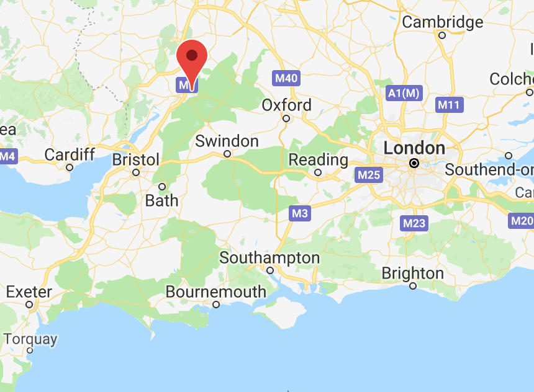Select the M40 motorway shield

(x=286, y=78)
